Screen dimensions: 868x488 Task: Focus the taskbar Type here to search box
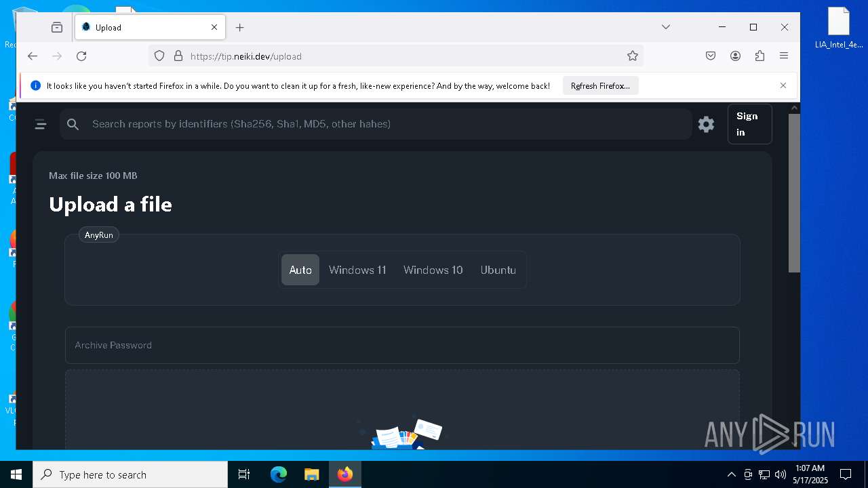tap(130, 474)
